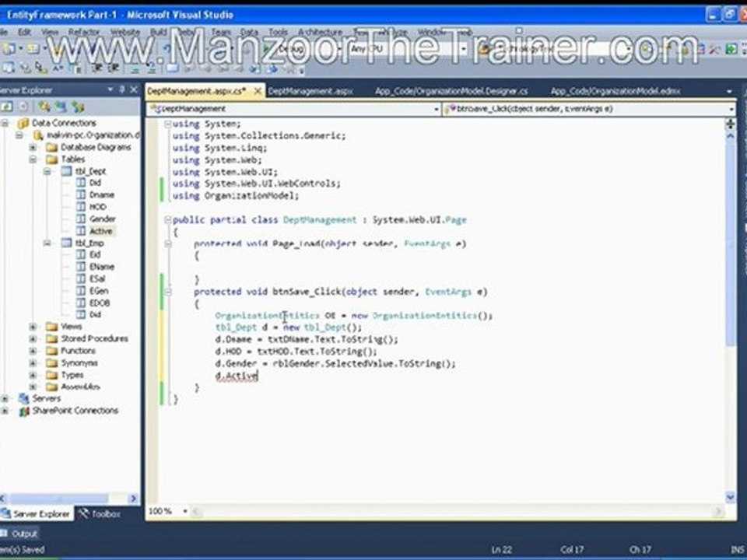
Task: Expand the Servers node
Action: click(x=5, y=398)
